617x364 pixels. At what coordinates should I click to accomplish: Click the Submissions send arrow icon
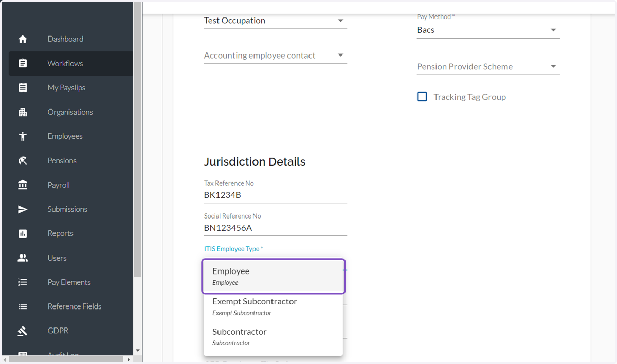[23, 209]
